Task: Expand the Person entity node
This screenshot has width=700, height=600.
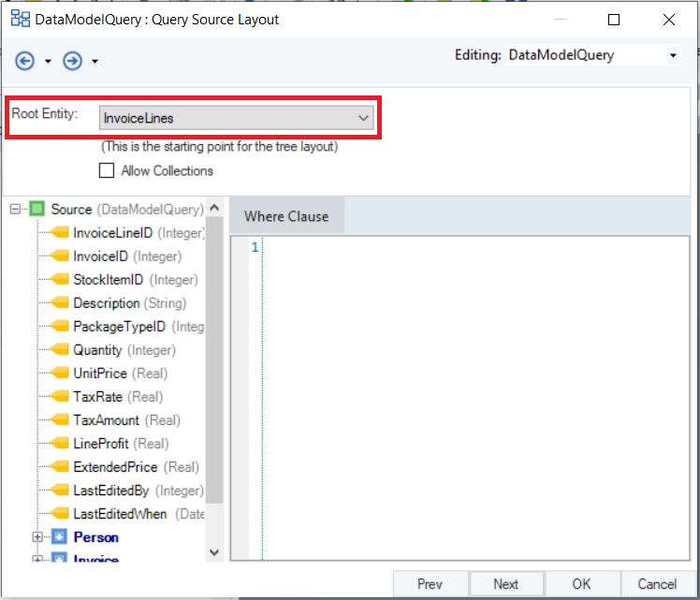Action: pyautogui.click(x=37, y=537)
